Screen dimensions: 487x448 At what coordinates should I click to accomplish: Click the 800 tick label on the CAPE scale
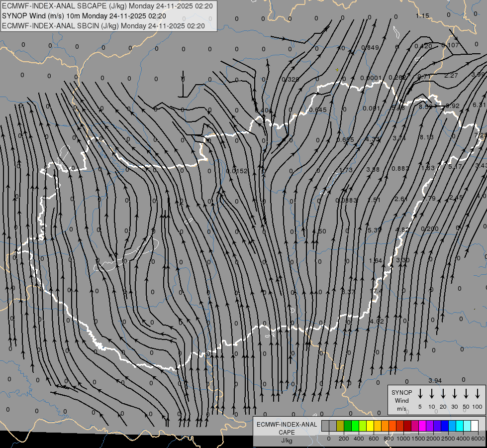(x=389, y=439)
